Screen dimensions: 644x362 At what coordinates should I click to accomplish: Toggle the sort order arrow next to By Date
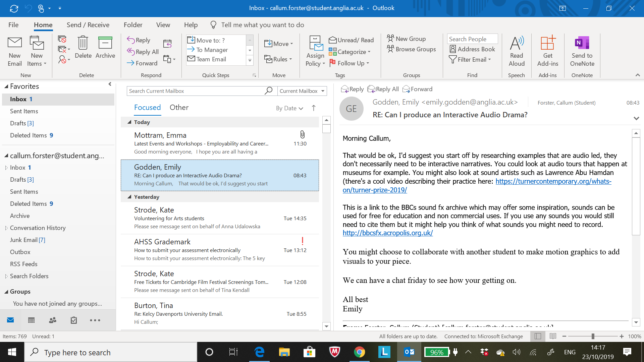click(314, 108)
